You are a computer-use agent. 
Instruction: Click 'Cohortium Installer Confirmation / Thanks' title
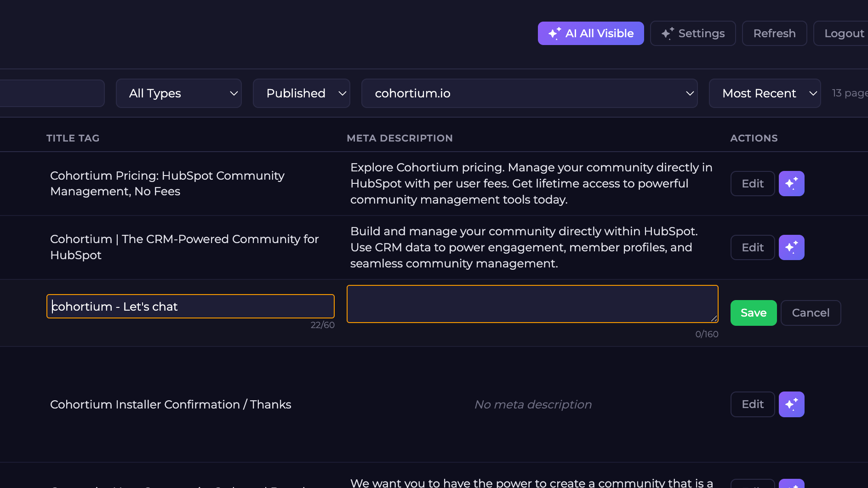pos(171,404)
